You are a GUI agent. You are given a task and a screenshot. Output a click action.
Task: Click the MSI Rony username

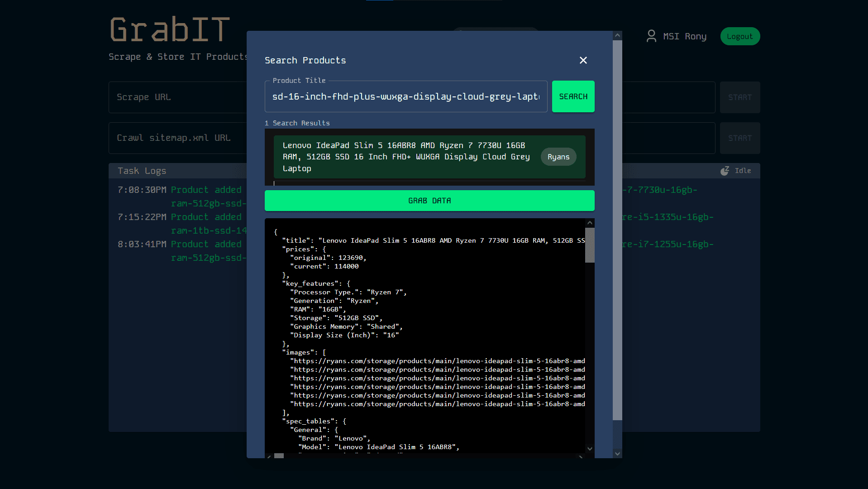(685, 36)
